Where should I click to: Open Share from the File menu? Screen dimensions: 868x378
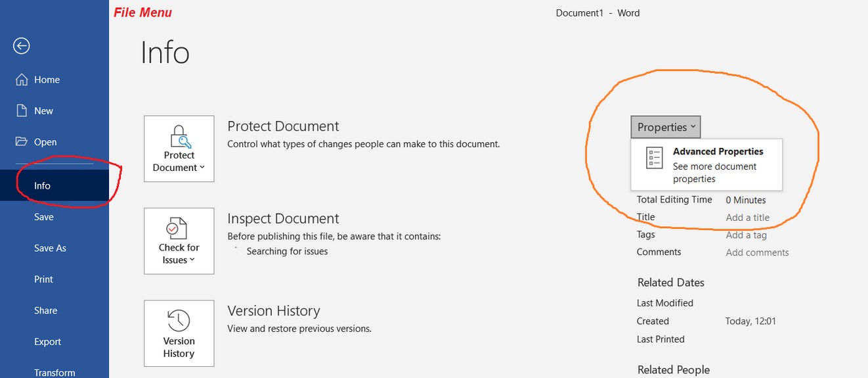(45, 310)
